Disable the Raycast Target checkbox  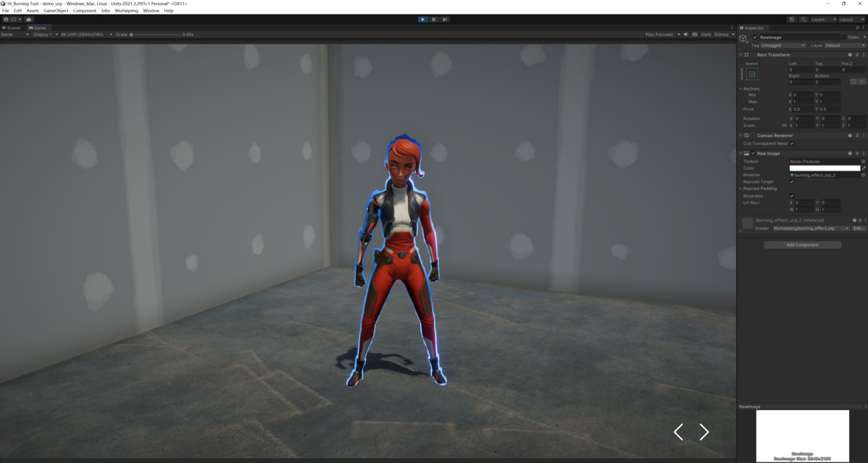792,182
